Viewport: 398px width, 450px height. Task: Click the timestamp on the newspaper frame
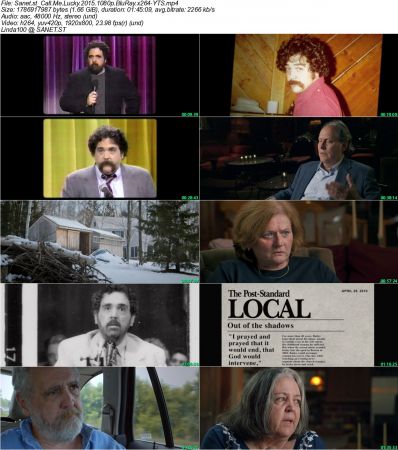click(x=389, y=364)
